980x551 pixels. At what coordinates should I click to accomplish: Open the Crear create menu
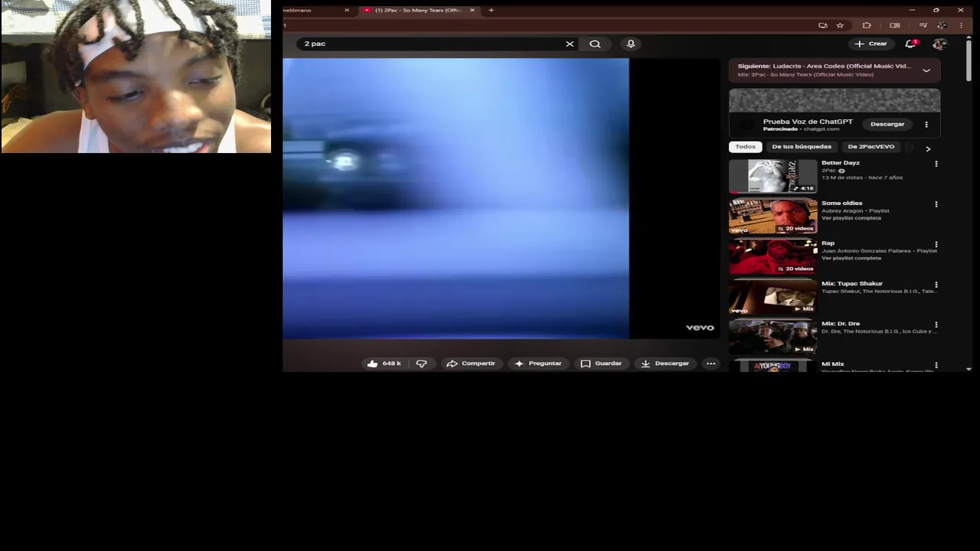pyautogui.click(x=871, y=44)
